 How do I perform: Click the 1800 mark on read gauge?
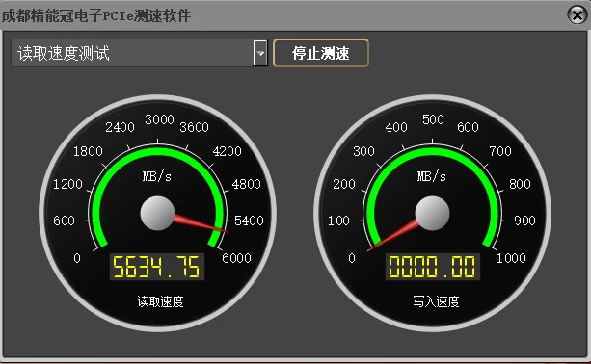[88, 151]
